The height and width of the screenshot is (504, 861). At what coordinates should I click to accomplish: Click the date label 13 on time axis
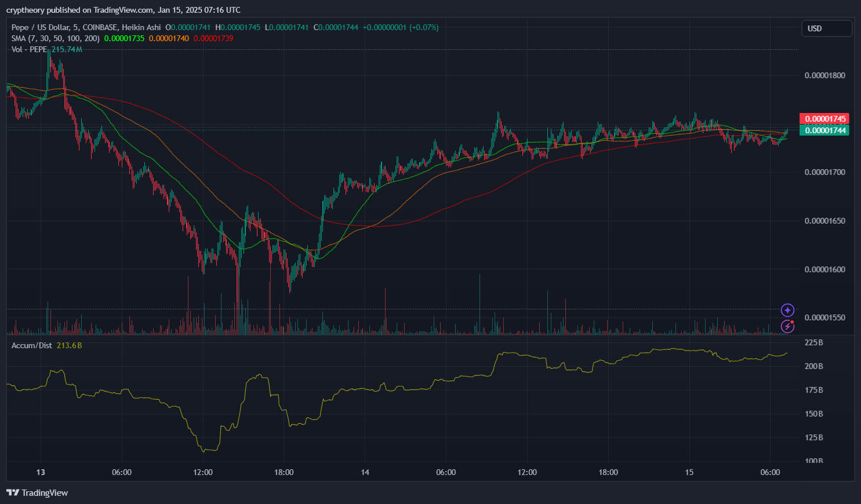41,472
